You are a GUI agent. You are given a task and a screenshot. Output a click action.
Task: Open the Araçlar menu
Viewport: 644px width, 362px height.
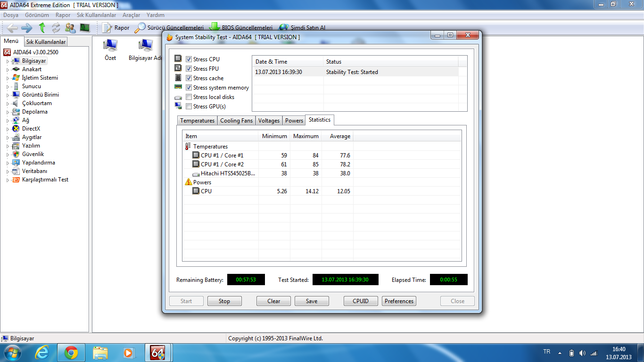tap(132, 15)
